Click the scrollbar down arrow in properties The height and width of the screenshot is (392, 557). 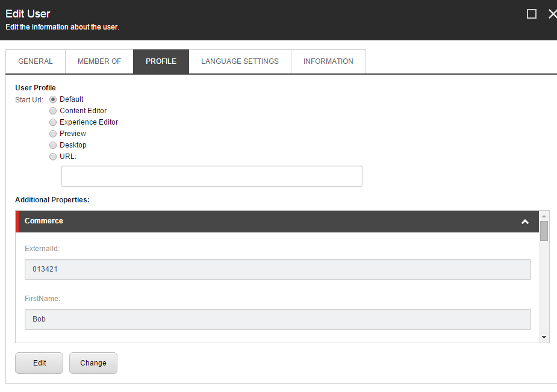pyautogui.click(x=544, y=338)
